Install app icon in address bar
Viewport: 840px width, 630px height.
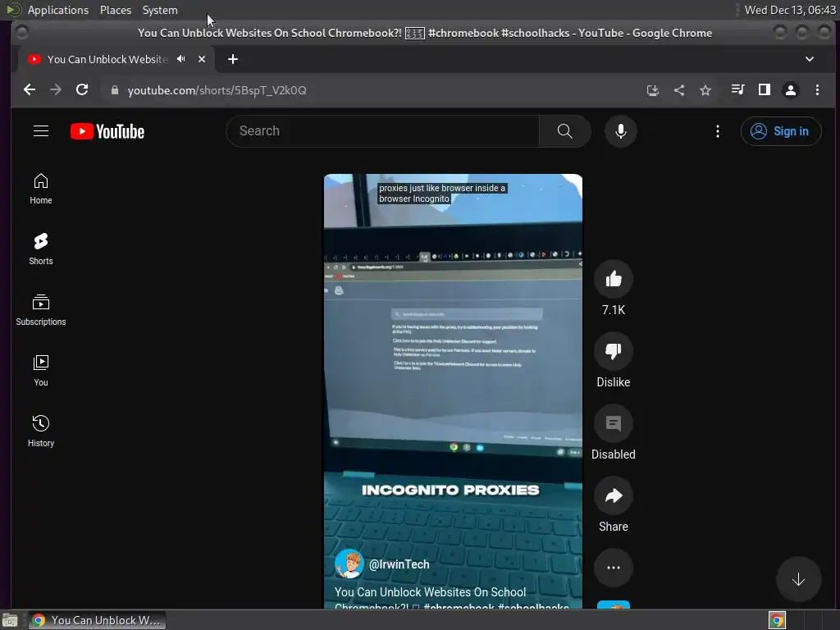click(x=652, y=90)
